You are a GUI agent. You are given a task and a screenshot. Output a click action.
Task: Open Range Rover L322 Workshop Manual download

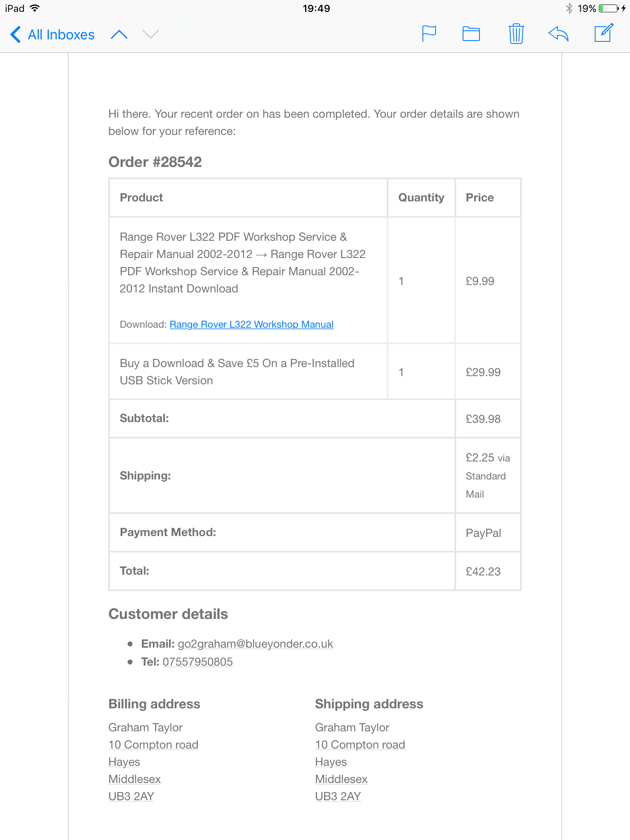[x=251, y=324]
